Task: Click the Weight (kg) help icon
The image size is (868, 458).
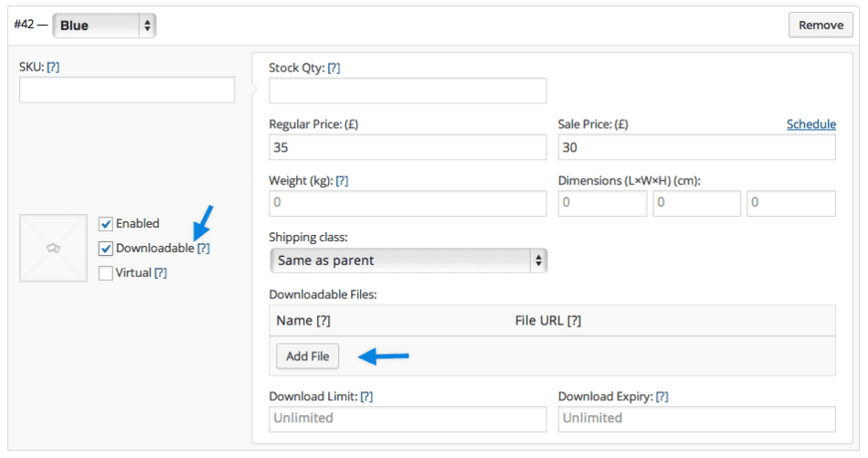Action: (x=342, y=180)
